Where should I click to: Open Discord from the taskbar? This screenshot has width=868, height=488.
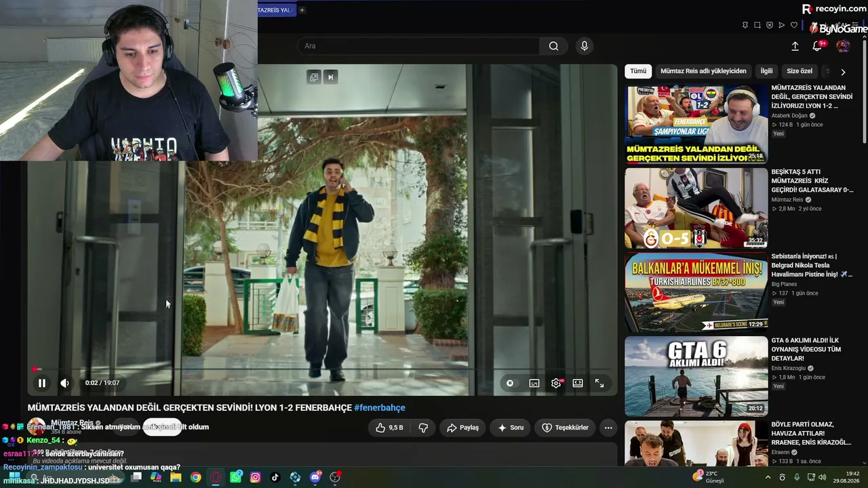[x=315, y=477]
